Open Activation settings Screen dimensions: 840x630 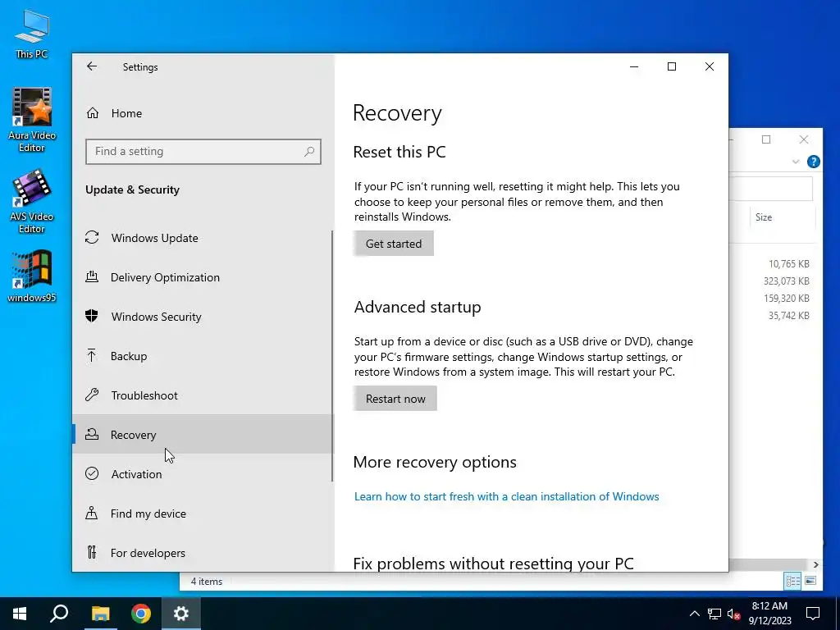203,474
